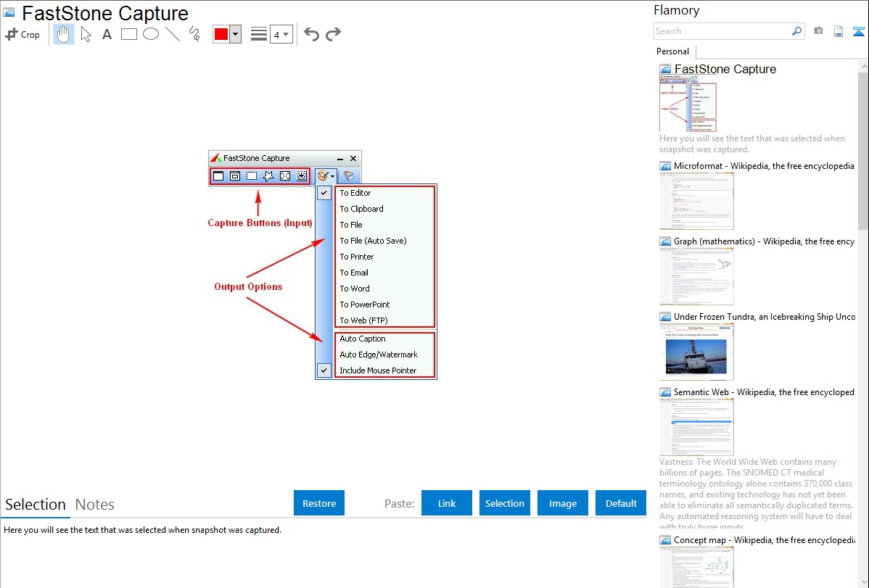Select the ellipse drawing tool
The height and width of the screenshot is (588, 869).
point(151,34)
